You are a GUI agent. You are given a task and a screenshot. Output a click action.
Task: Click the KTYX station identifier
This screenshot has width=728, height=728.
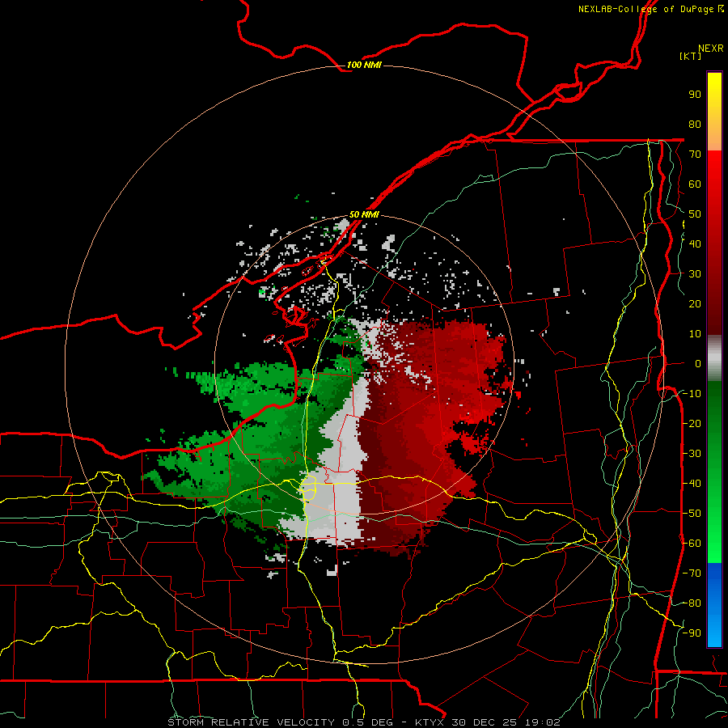click(x=430, y=722)
